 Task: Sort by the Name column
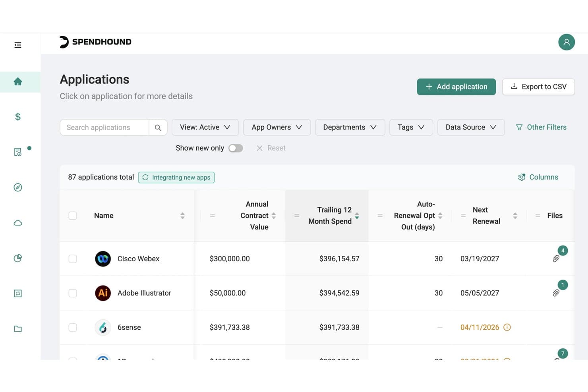(x=182, y=216)
